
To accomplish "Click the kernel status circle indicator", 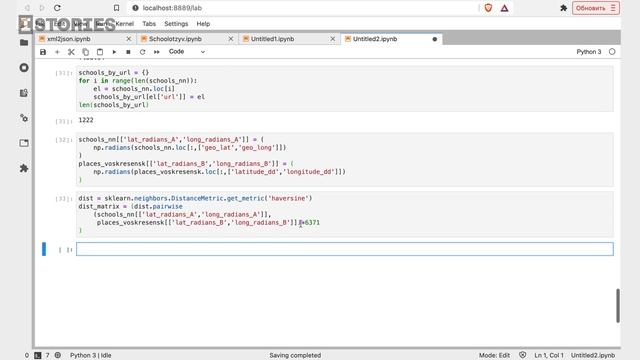I will pos(612,52).
